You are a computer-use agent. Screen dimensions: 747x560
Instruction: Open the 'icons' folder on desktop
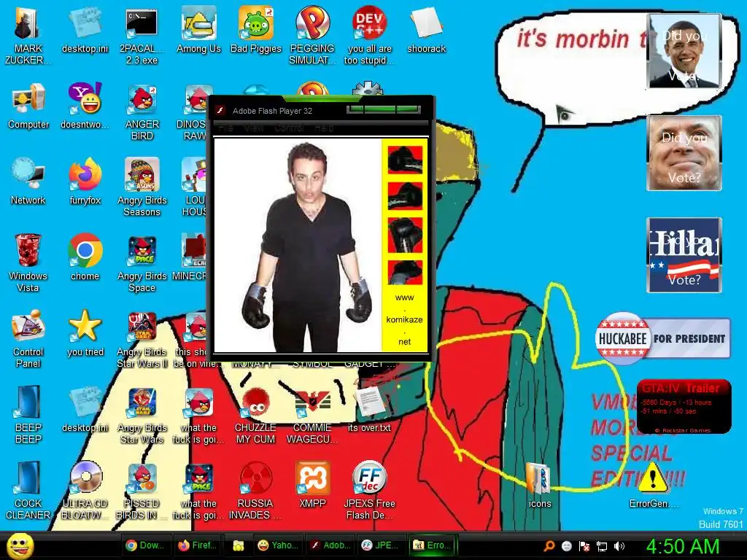(x=539, y=484)
